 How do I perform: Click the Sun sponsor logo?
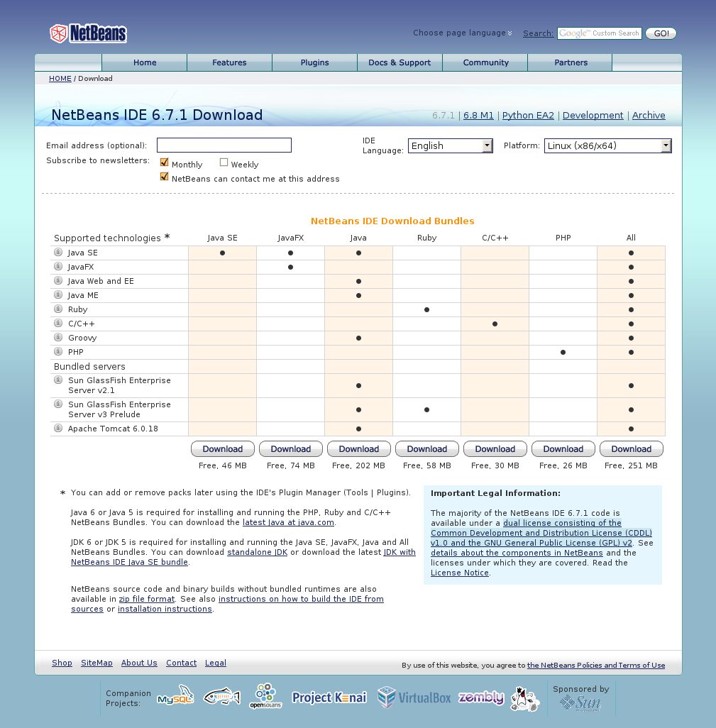[x=580, y=703]
